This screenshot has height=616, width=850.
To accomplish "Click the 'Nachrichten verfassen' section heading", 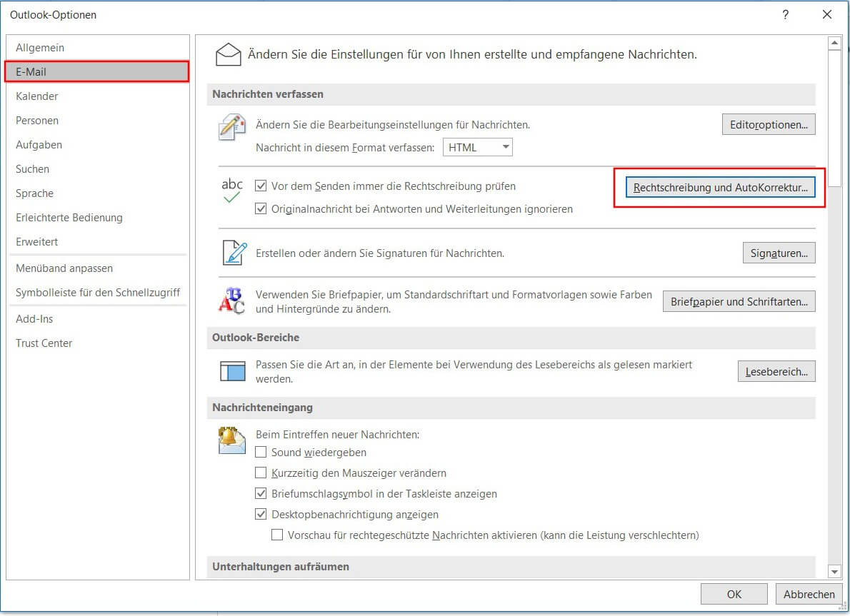I will click(x=268, y=94).
